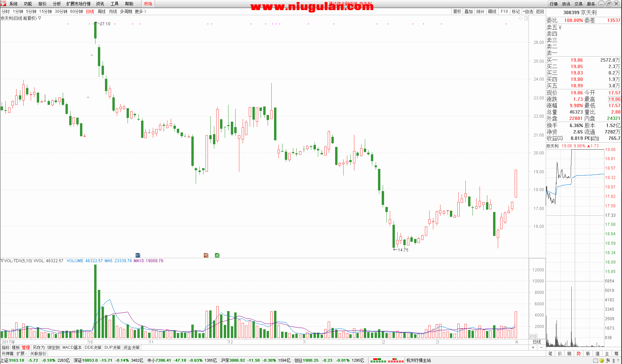Select the 资金决策 indicator tab
This screenshot has width=622, height=364.
click(131, 347)
